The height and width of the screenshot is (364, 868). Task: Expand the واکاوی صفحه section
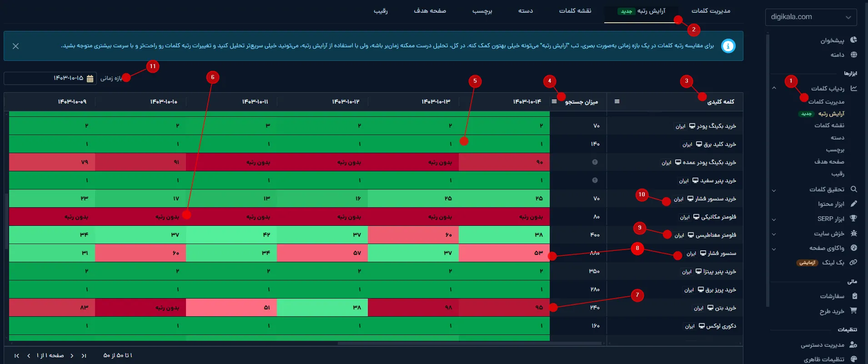coord(774,249)
